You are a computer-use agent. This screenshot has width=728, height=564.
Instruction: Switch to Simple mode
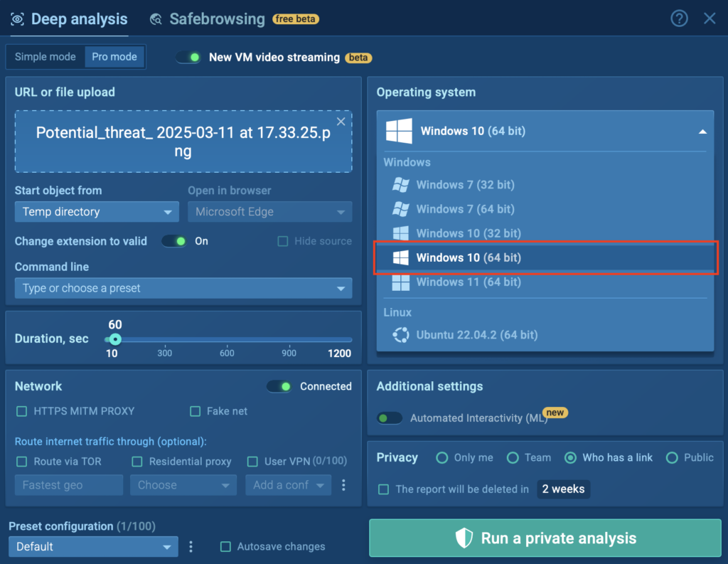pos(45,57)
